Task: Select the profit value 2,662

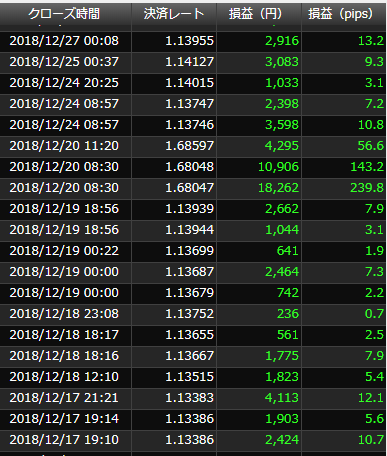Action: 282,209
